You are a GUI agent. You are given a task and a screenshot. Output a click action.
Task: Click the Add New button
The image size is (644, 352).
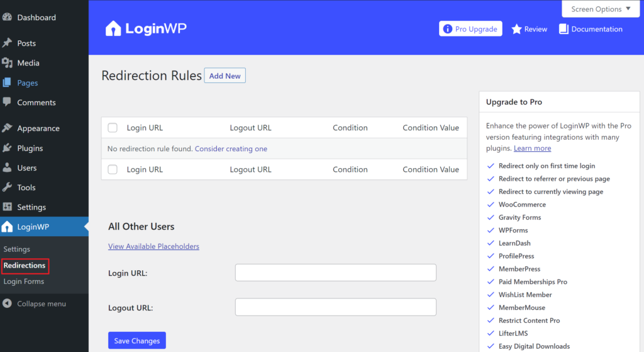(x=225, y=76)
